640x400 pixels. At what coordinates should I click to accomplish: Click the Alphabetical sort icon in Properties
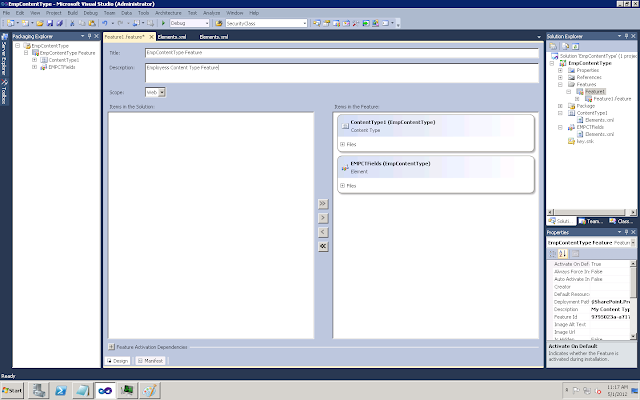tap(563, 253)
